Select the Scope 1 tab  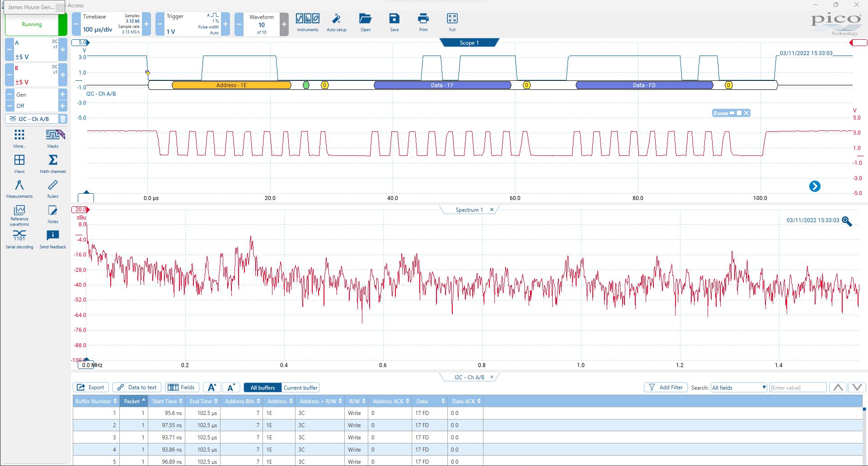click(x=469, y=43)
